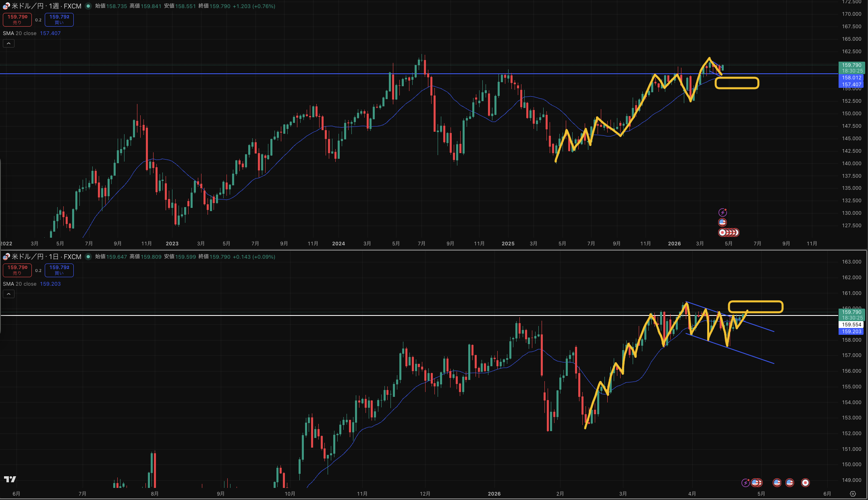Screen dimensions: 868x500
Task: Click the 買い buy button on the daily chart
Action: (x=59, y=270)
